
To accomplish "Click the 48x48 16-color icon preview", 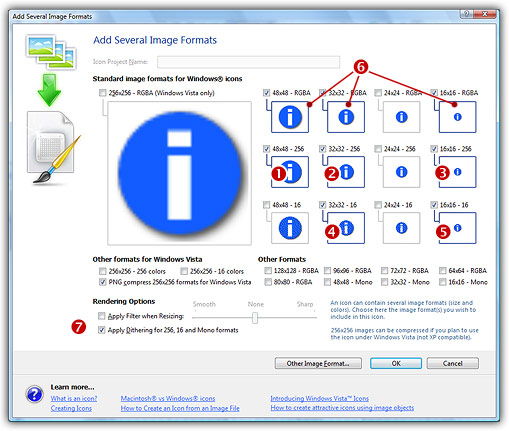I will click(290, 228).
